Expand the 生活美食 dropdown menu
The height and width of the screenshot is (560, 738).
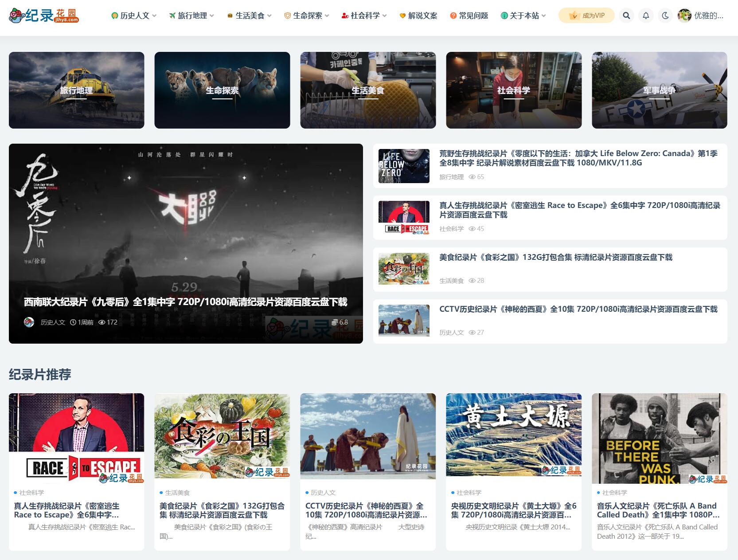[249, 16]
